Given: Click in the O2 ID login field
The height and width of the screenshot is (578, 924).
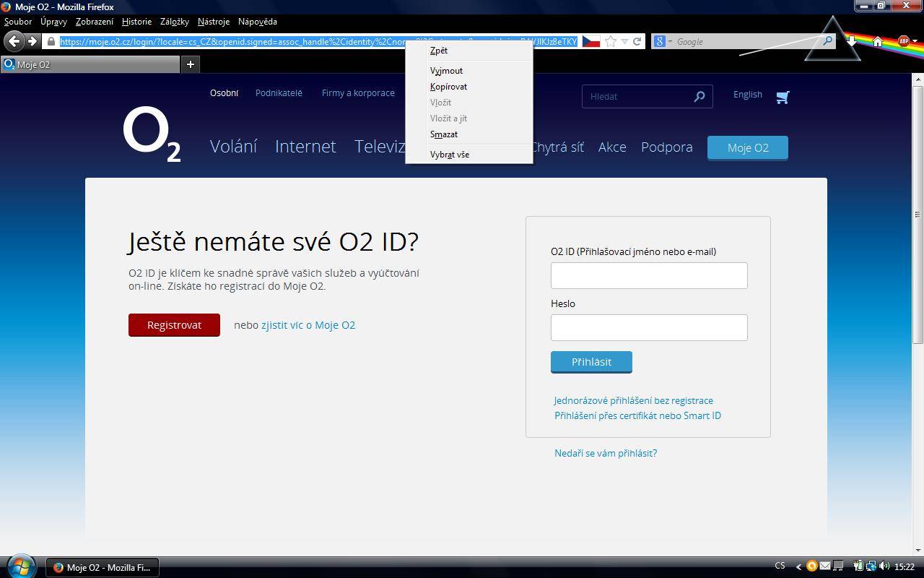Looking at the screenshot, I should tap(649, 275).
